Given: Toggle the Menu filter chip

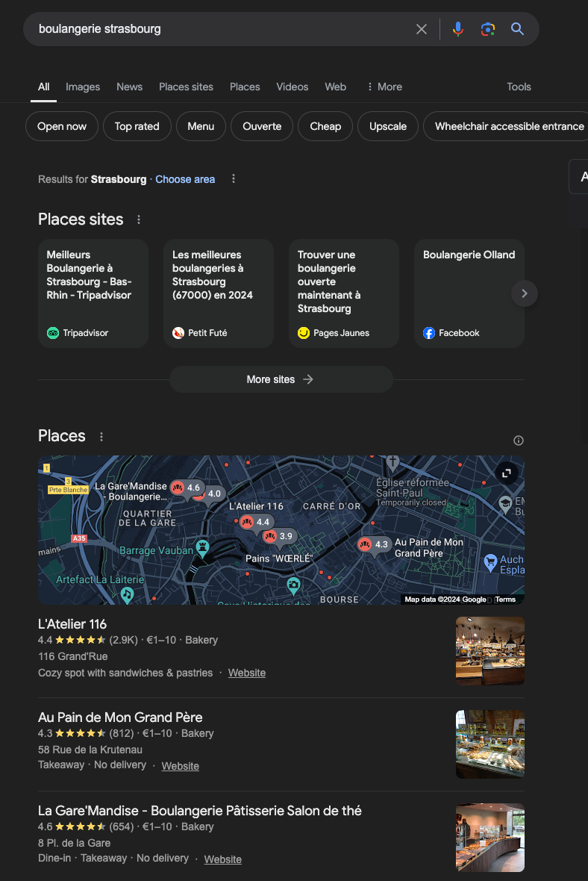Looking at the screenshot, I should (x=201, y=126).
